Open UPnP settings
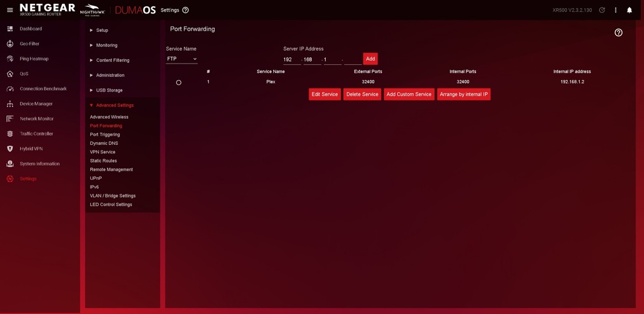 coord(95,179)
